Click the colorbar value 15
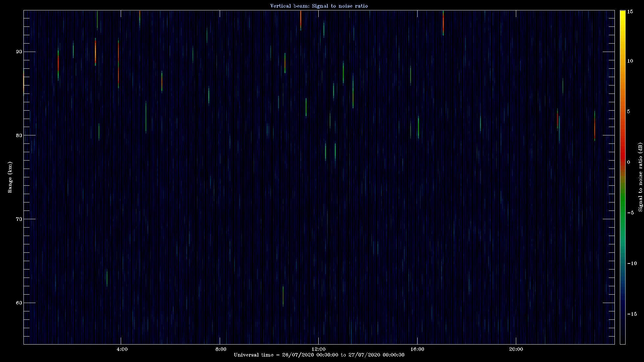Image resolution: width=644 pixels, height=362 pixels. pos(630,12)
